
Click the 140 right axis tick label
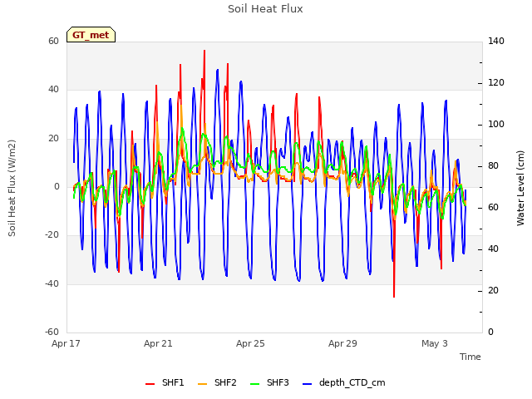click(496, 41)
